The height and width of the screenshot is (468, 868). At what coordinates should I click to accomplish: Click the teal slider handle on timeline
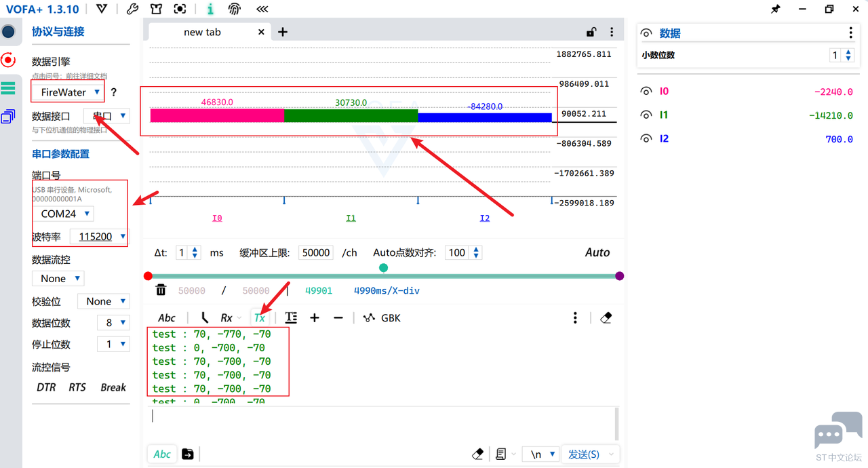[x=383, y=268]
